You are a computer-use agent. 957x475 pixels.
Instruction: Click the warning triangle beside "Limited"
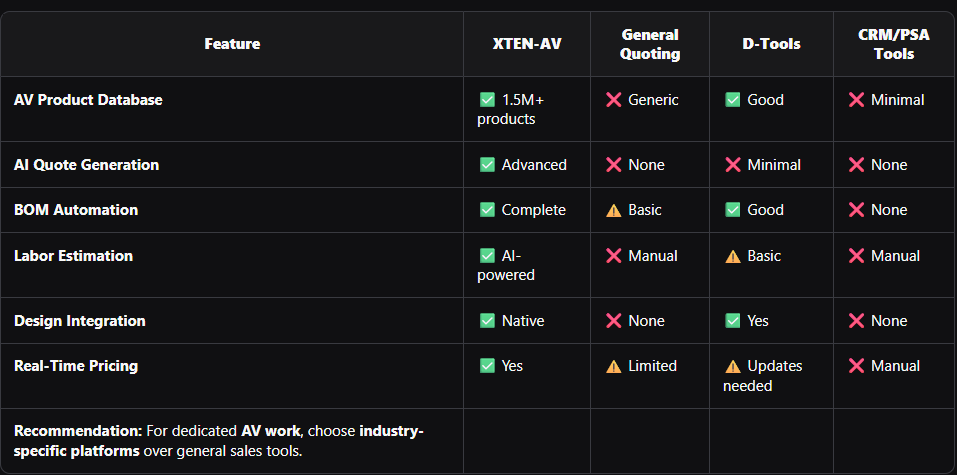click(x=614, y=366)
